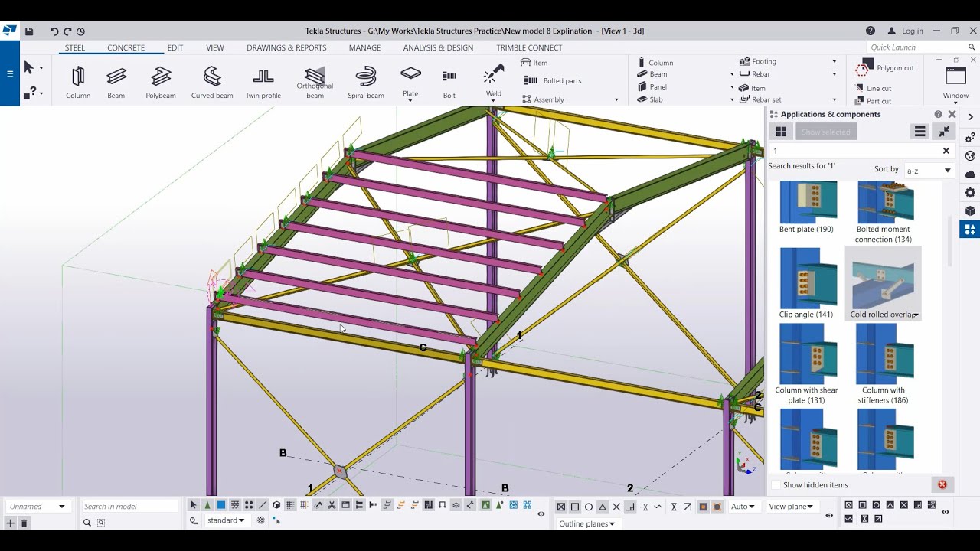Viewport: 980px width, 551px height.
Task: Click the Bolt tool icon
Action: coord(449,76)
